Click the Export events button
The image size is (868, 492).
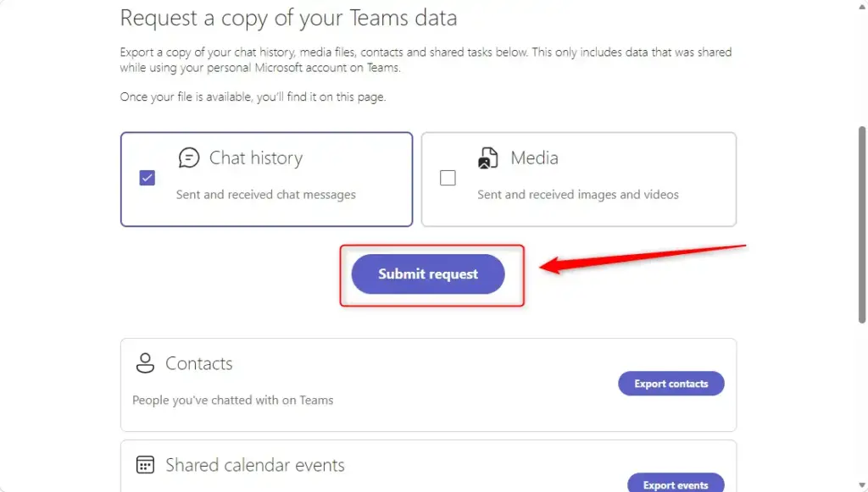point(676,484)
